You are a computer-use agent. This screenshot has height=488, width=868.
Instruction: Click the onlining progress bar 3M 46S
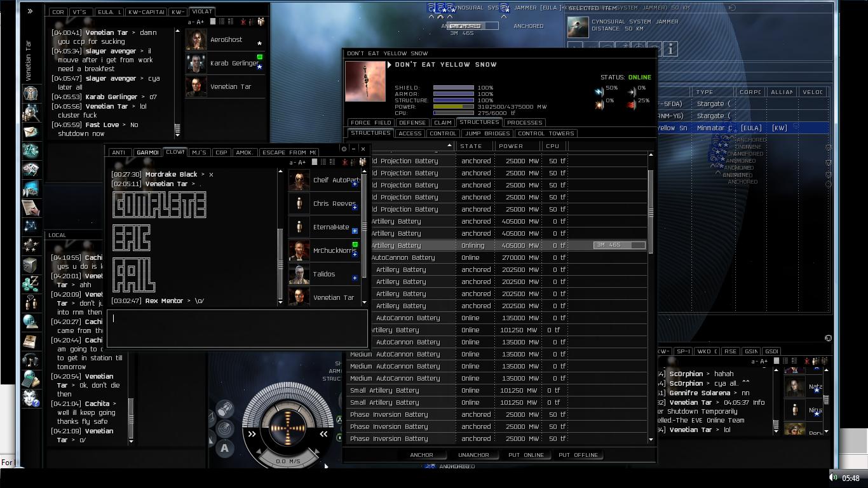coord(620,245)
